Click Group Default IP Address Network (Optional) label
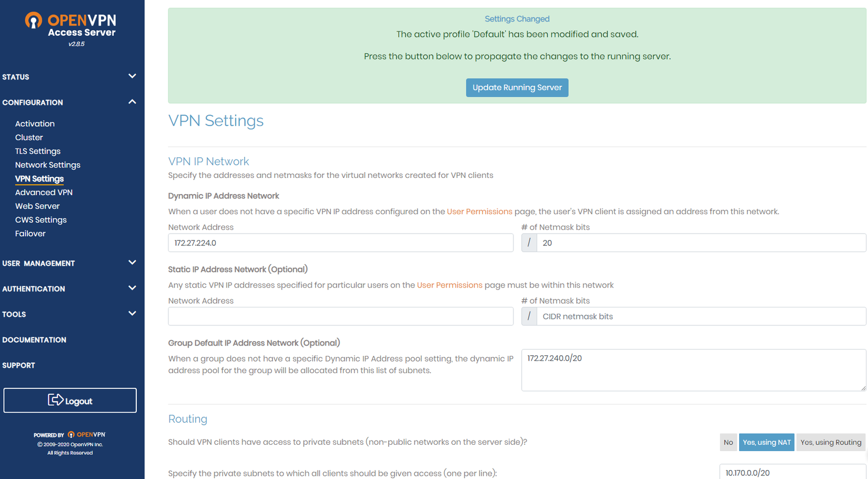Viewport: 868px width, 479px height. pyautogui.click(x=254, y=343)
